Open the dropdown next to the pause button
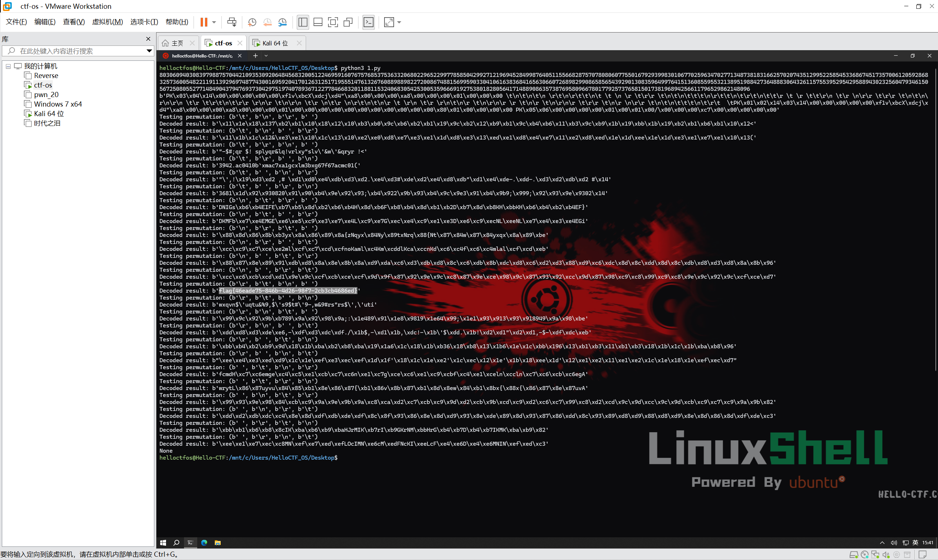The image size is (938, 560). point(214,22)
